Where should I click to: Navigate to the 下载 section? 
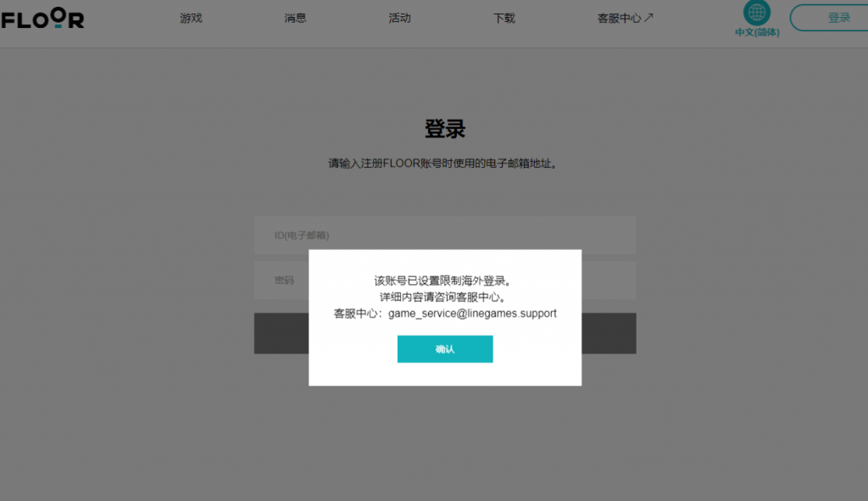(504, 17)
